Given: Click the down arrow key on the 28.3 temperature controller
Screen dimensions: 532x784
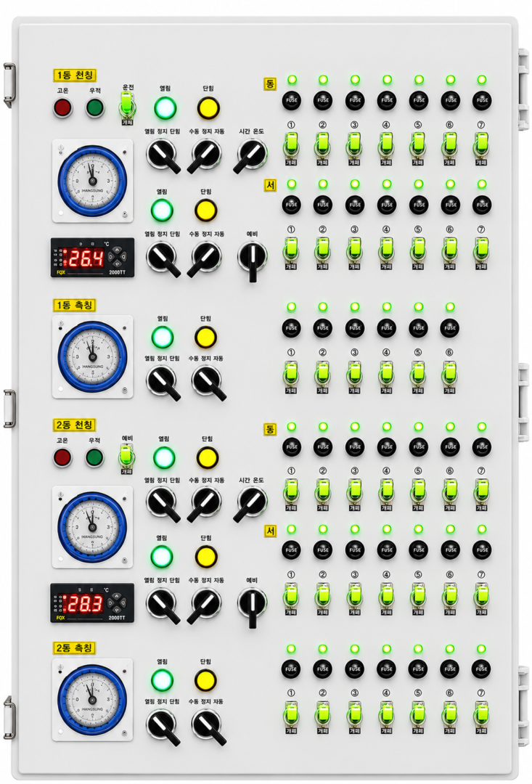Looking at the screenshot, I should 117,610.
